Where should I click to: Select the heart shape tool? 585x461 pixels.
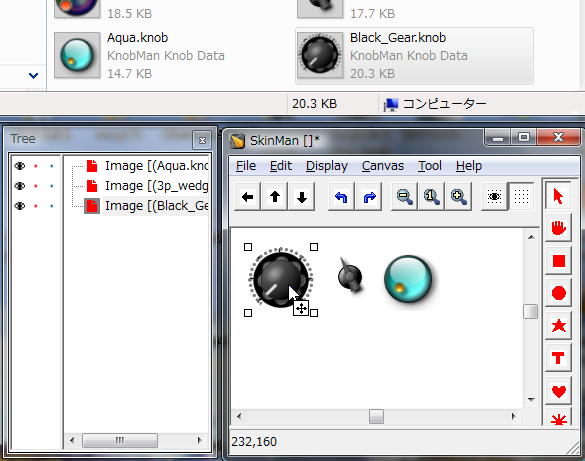[x=558, y=391]
